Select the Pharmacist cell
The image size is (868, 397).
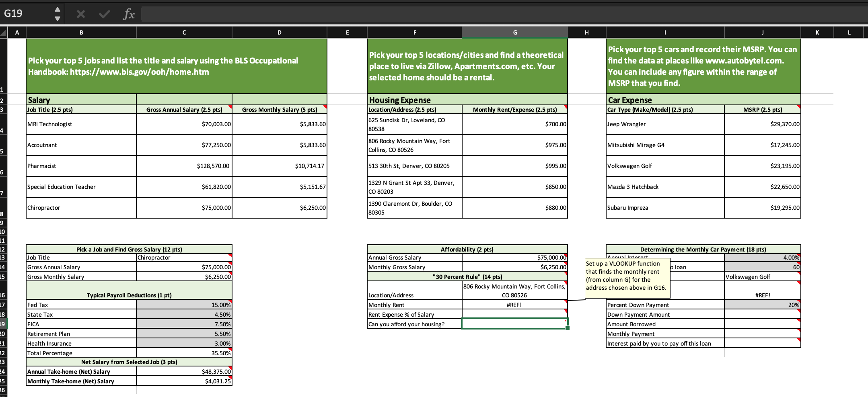tap(81, 166)
